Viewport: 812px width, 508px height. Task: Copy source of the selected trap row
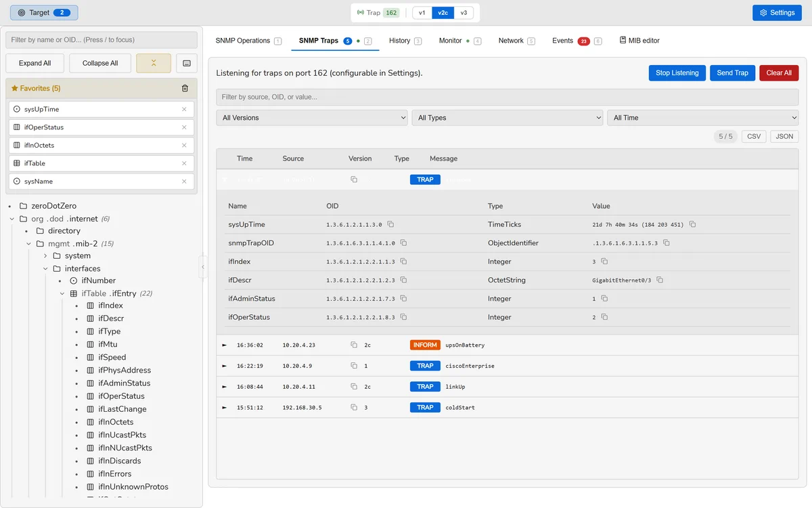pos(354,179)
